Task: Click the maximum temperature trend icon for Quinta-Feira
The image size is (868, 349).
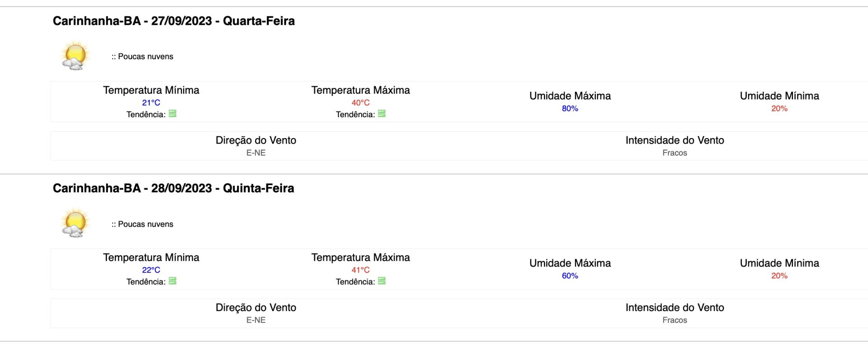Action: pos(382,281)
